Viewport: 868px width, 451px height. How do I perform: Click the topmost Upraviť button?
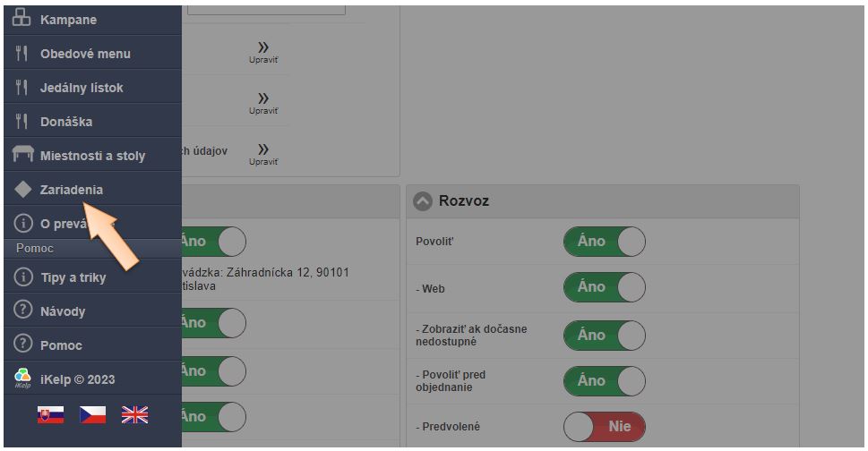263,52
